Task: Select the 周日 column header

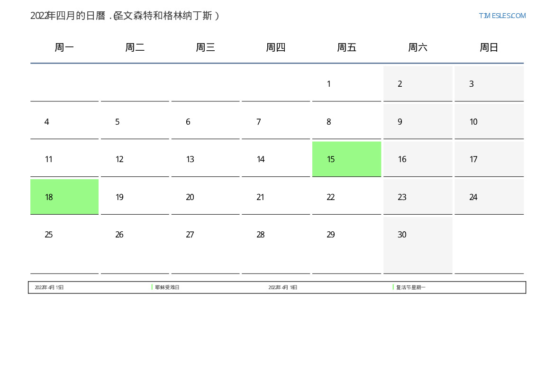Action: point(489,47)
